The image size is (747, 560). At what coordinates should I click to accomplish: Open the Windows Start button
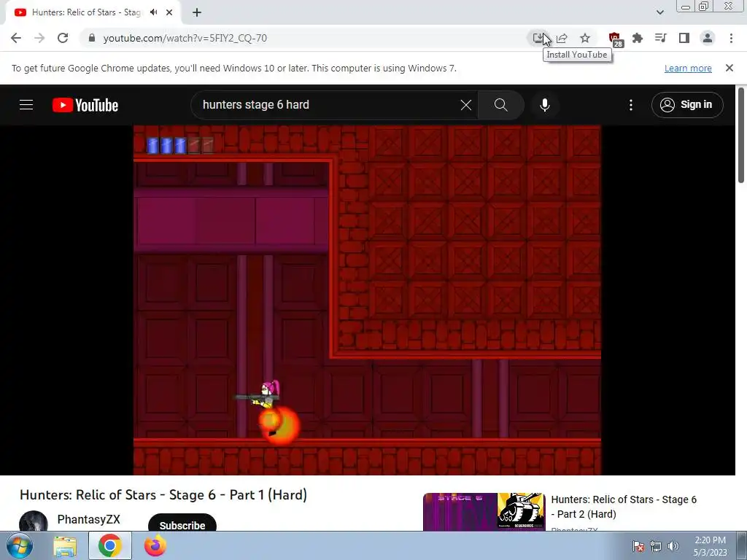coord(19,545)
